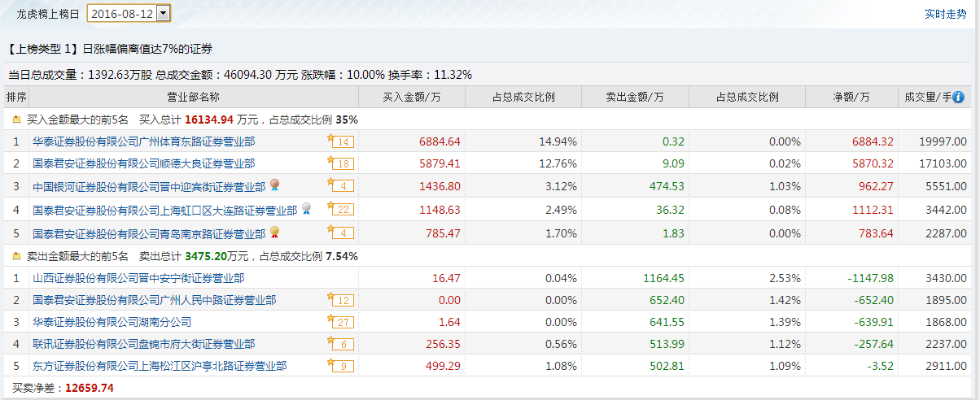Screen dimensions: 980x400
Task: Click the blue info icon beside 成交量/手
Action: [958, 98]
